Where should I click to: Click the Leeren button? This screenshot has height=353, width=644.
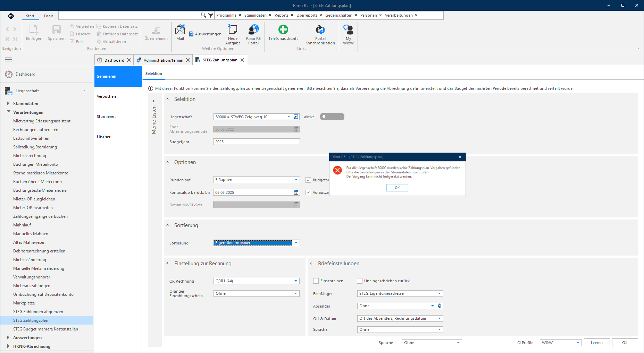tap(596, 343)
